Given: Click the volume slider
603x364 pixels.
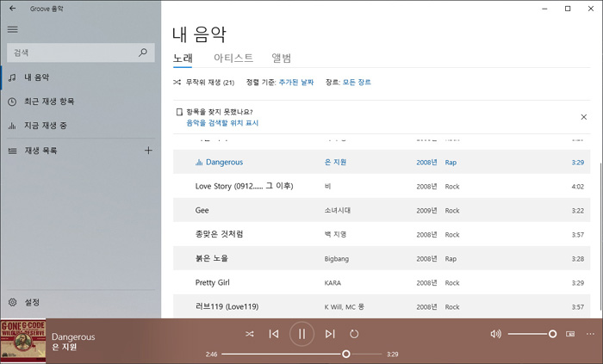Looking at the screenshot, I should tap(532, 334).
